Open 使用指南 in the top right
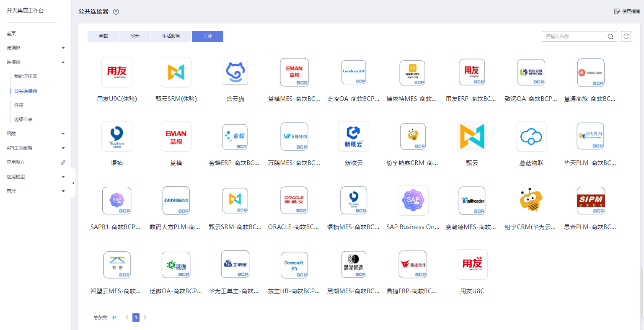This screenshot has width=644, height=330. (627, 11)
